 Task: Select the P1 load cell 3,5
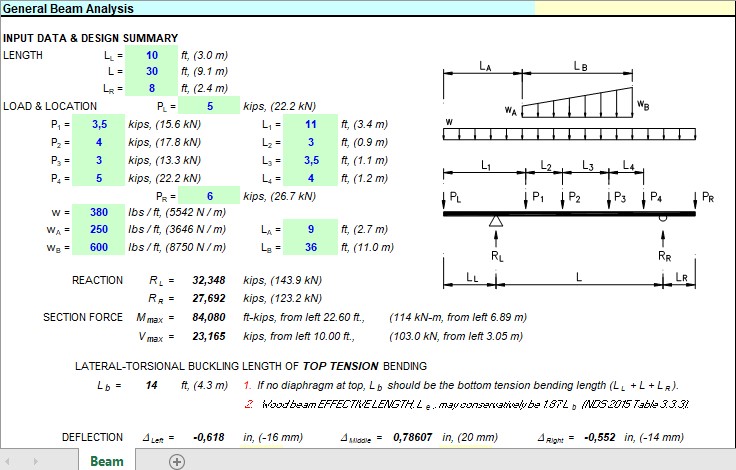click(x=99, y=124)
